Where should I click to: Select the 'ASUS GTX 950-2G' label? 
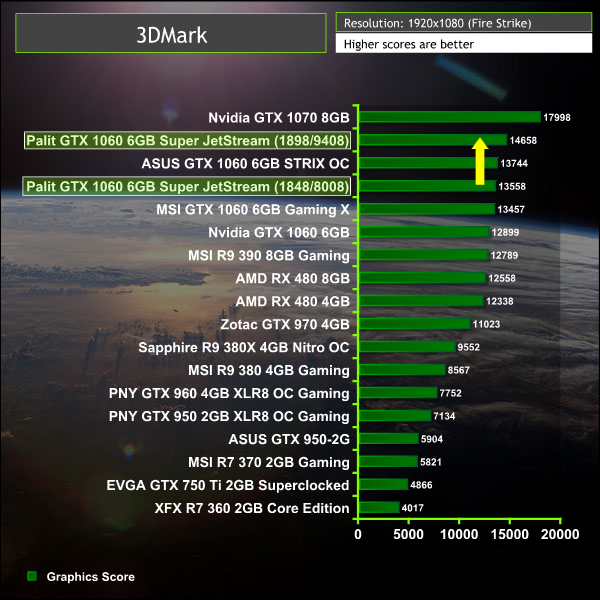[289, 439]
